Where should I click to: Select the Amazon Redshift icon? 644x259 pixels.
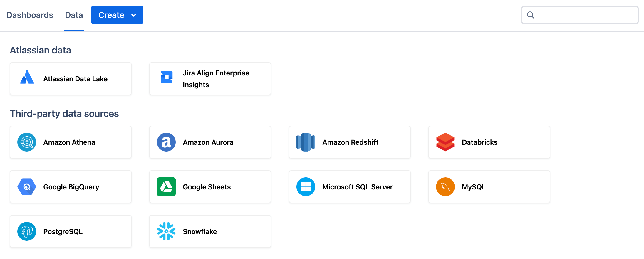[x=306, y=142]
